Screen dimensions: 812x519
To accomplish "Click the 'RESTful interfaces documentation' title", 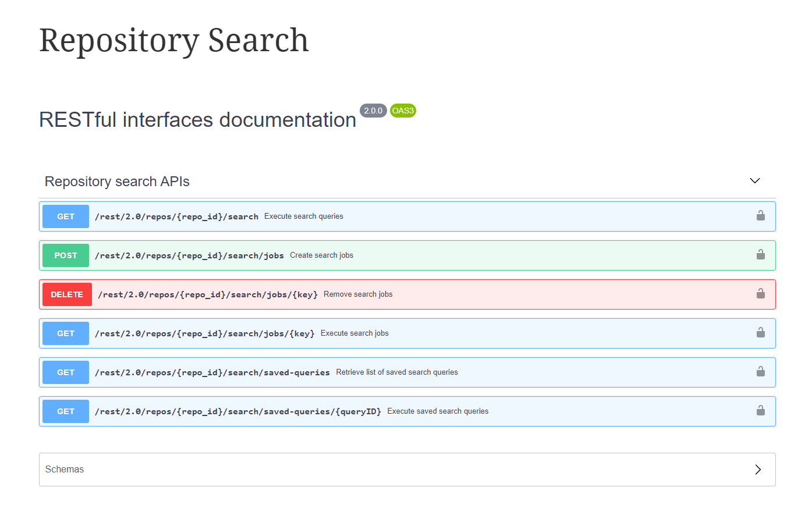I will coord(197,120).
